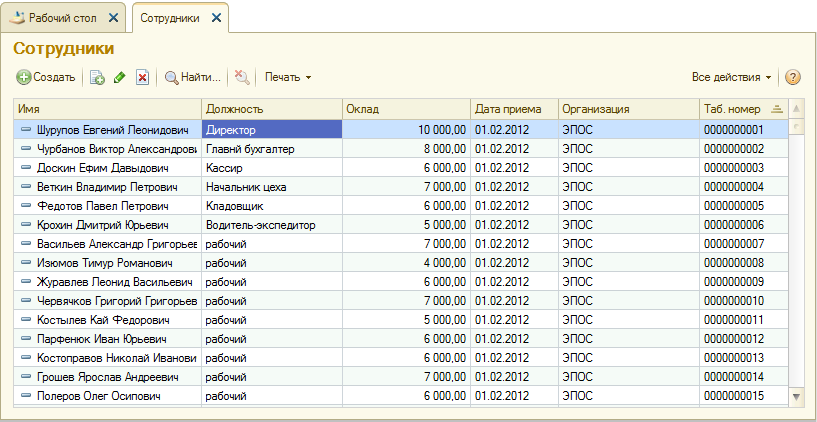This screenshot has height=422, width=817.
Task: Click the Директор cell in the first row
Action: click(272, 130)
